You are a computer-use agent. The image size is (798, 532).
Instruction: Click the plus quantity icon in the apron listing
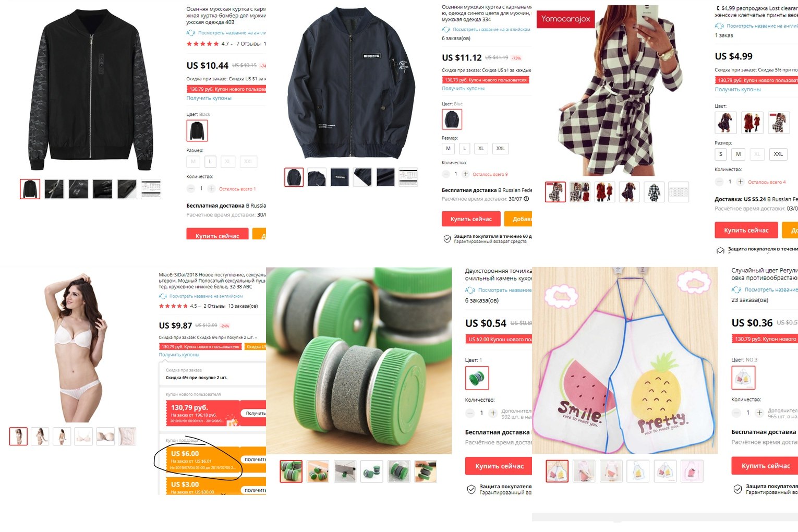pyautogui.click(x=759, y=413)
